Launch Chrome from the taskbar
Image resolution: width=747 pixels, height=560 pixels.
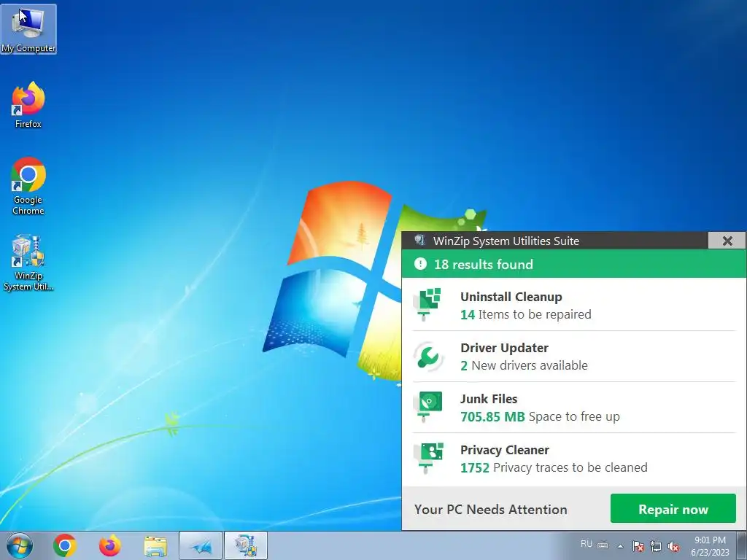coord(65,545)
